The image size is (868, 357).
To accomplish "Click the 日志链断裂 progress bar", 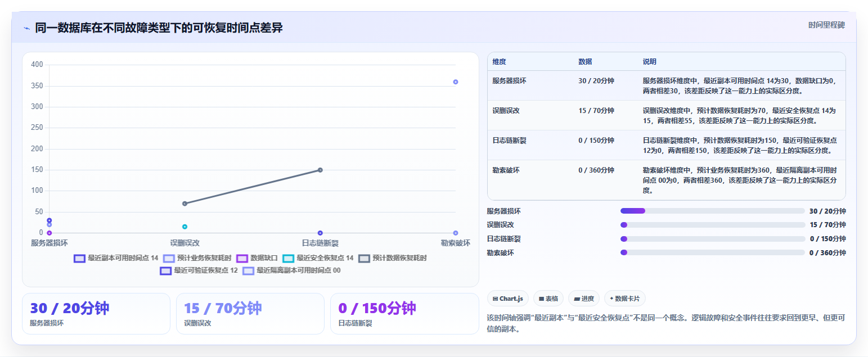I will tap(712, 238).
